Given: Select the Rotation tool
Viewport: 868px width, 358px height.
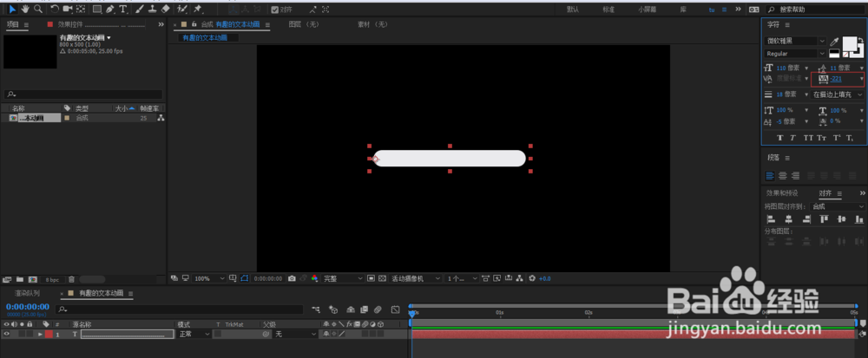Looking at the screenshot, I should pos(54,9).
